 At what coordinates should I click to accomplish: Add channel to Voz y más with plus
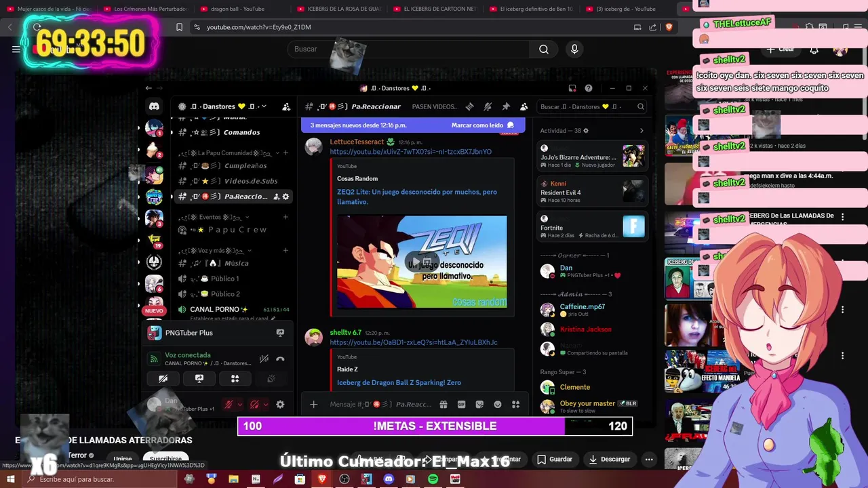(x=285, y=251)
